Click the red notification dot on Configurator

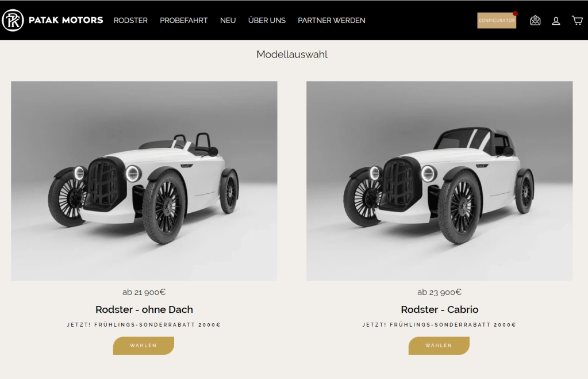pyautogui.click(x=515, y=13)
